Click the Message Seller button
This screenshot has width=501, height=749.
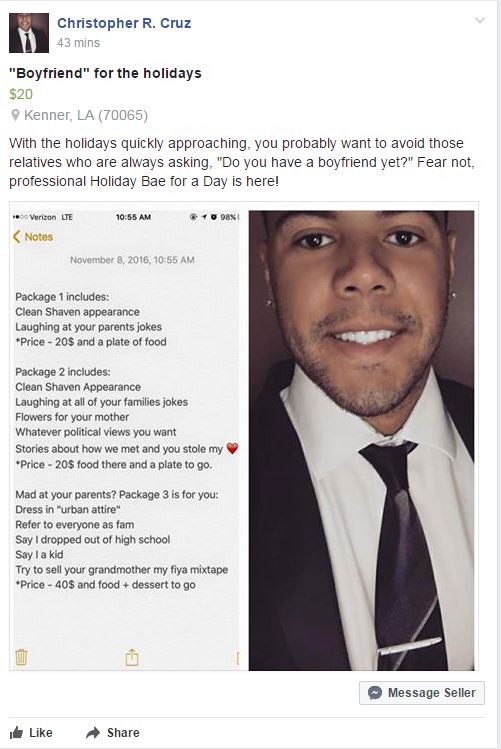[422, 693]
